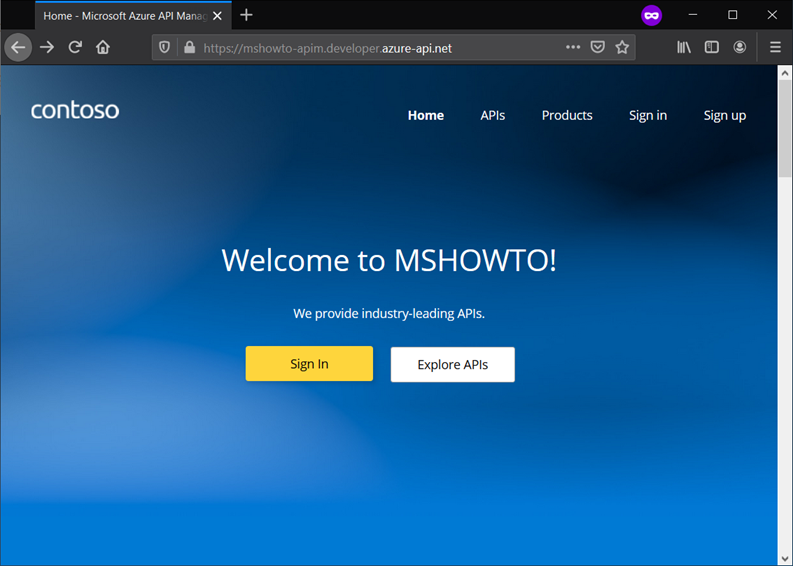Toggle the sidebar view icon
The height and width of the screenshot is (566, 793).
pos(712,48)
